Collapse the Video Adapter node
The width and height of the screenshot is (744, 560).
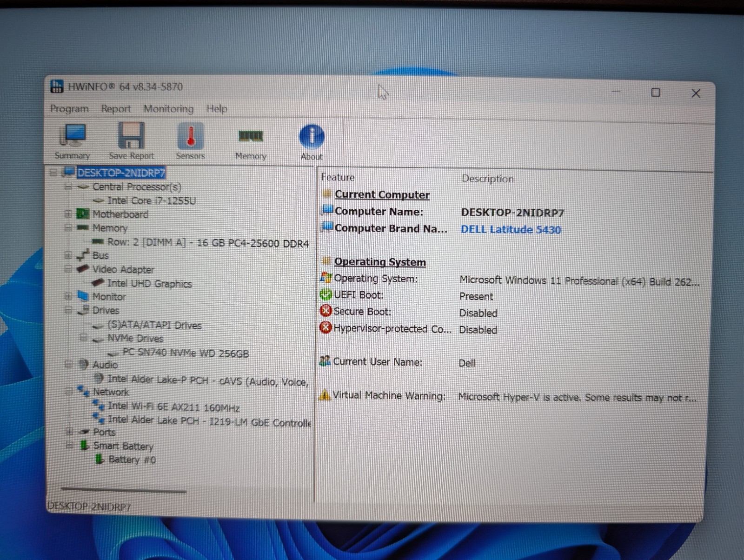68,269
